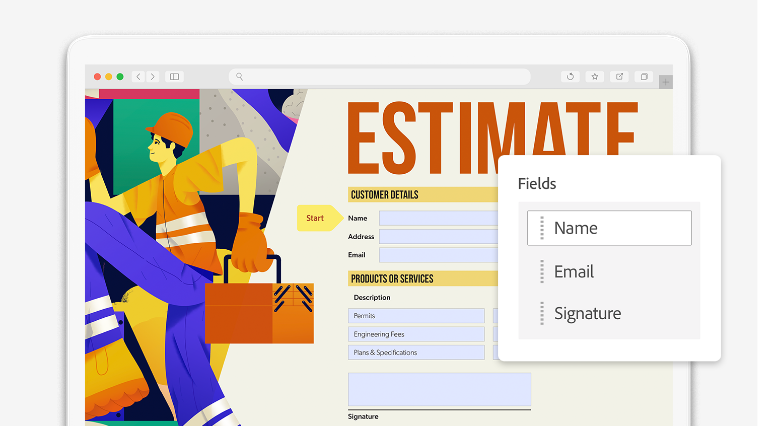
Task: Add a new tab with plus button
Action: [666, 82]
